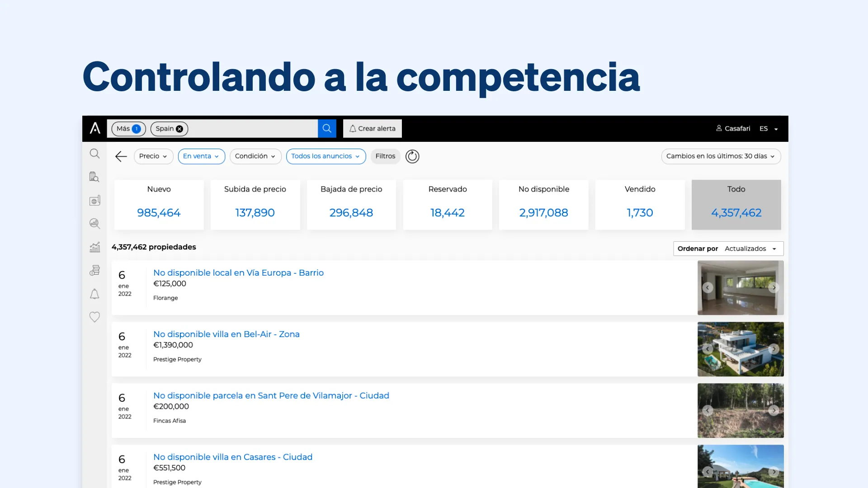The height and width of the screenshot is (488, 868).
Task: Select the Subida de precio card
Action: click(x=255, y=205)
